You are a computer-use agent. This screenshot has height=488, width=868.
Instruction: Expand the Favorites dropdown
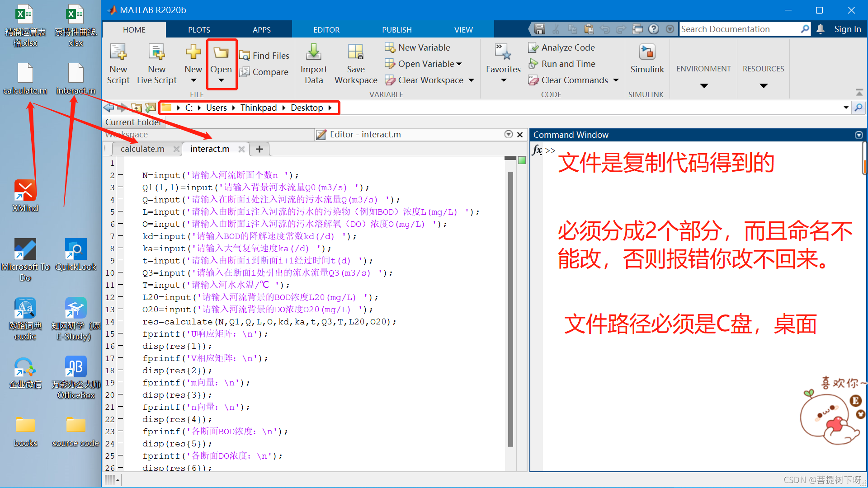pos(503,81)
